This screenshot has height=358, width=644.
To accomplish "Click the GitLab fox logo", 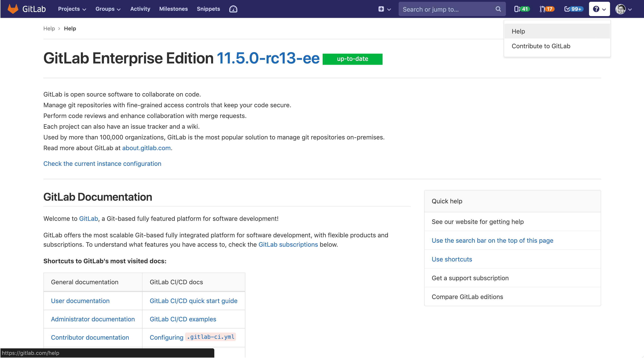I will [13, 9].
